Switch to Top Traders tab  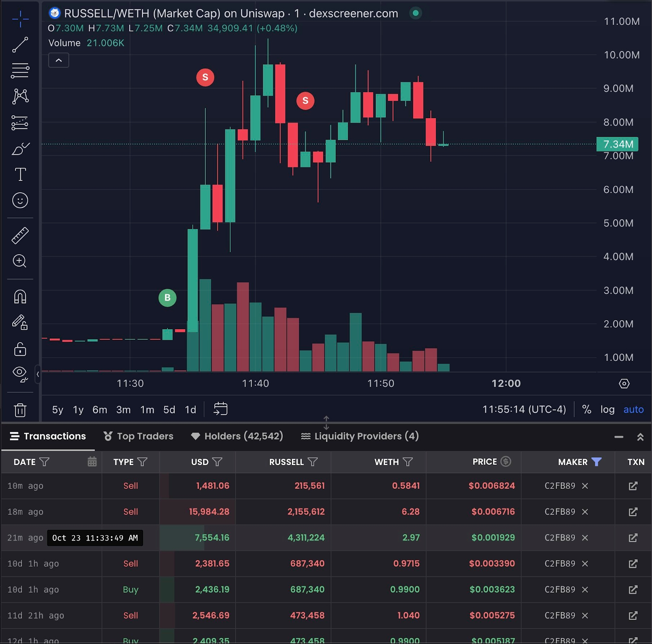pyautogui.click(x=139, y=436)
